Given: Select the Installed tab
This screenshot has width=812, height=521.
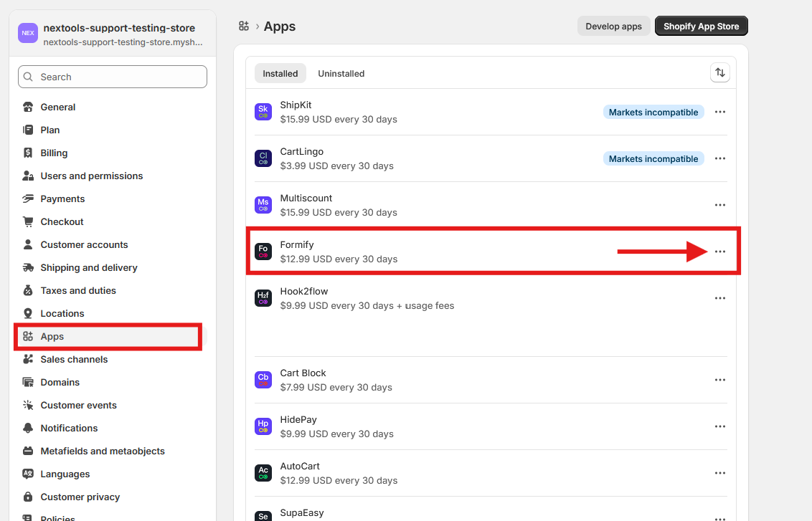Looking at the screenshot, I should (280, 73).
